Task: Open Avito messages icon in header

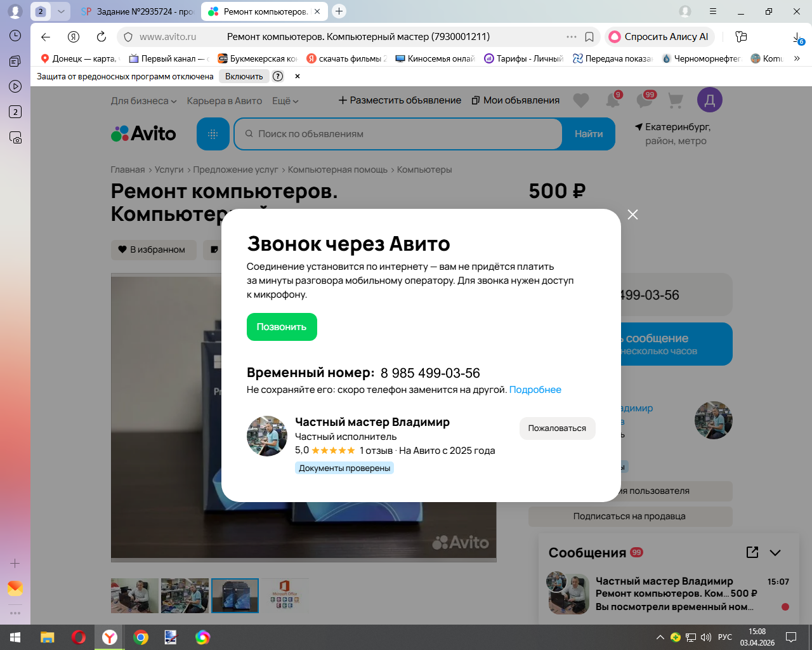Action: tap(645, 100)
